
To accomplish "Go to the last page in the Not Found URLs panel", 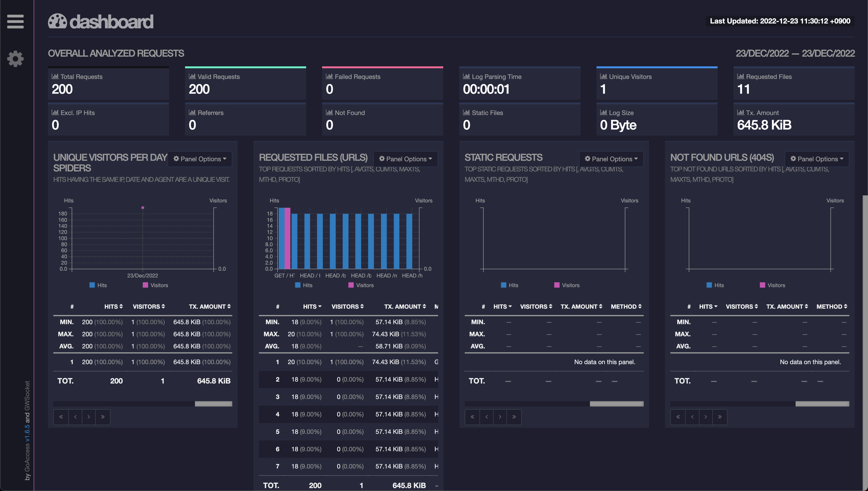I will tap(720, 417).
